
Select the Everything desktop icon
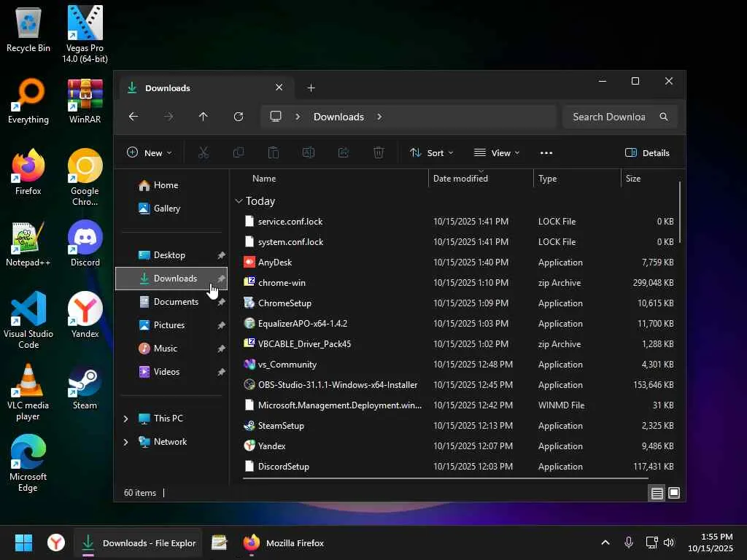click(x=28, y=101)
